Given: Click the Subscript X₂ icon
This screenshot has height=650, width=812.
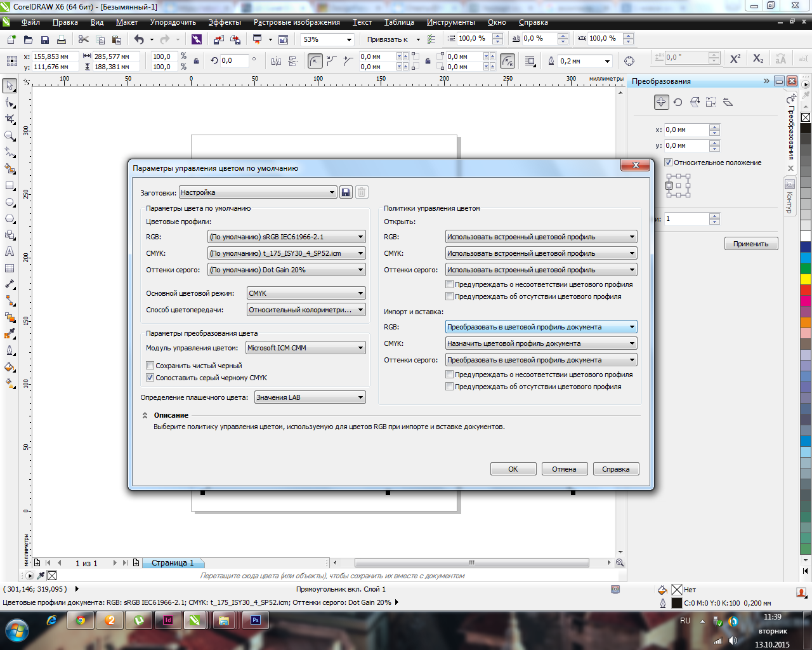Looking at the screenshot, I should [x=758, y=58].
